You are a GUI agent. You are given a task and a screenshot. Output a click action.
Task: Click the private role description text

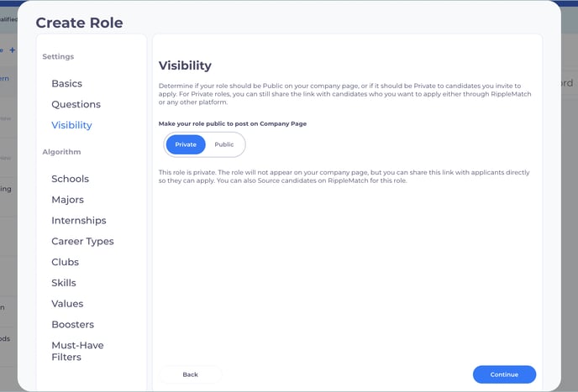tap(344, 176)
